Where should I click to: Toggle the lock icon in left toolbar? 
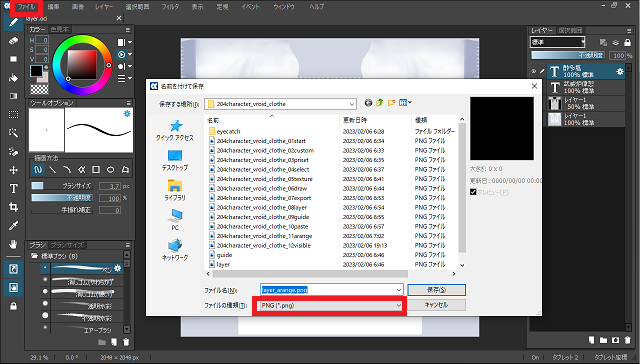13,306
